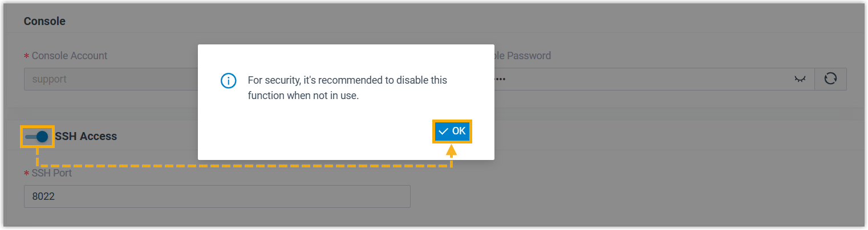This screenshot has width=868, height=230.
Task: Regenerate console password with the refresh icon
Action: (x=830, y=79)
